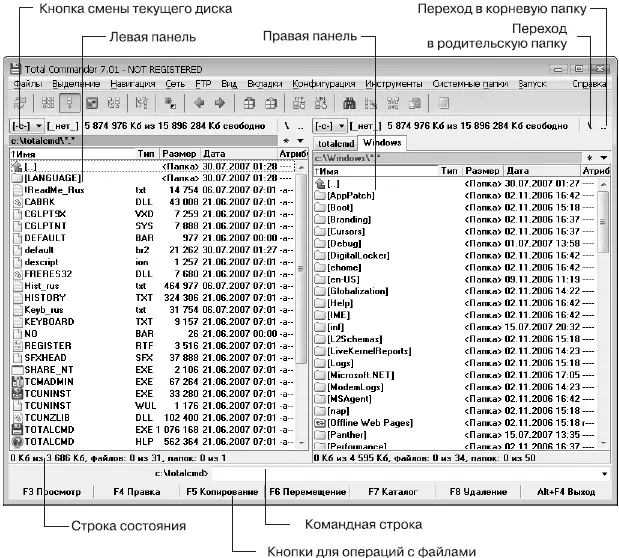Select the [AppPatch] folder icon
This screenshot has height=558, width=619.
click(x=320, y=195)
